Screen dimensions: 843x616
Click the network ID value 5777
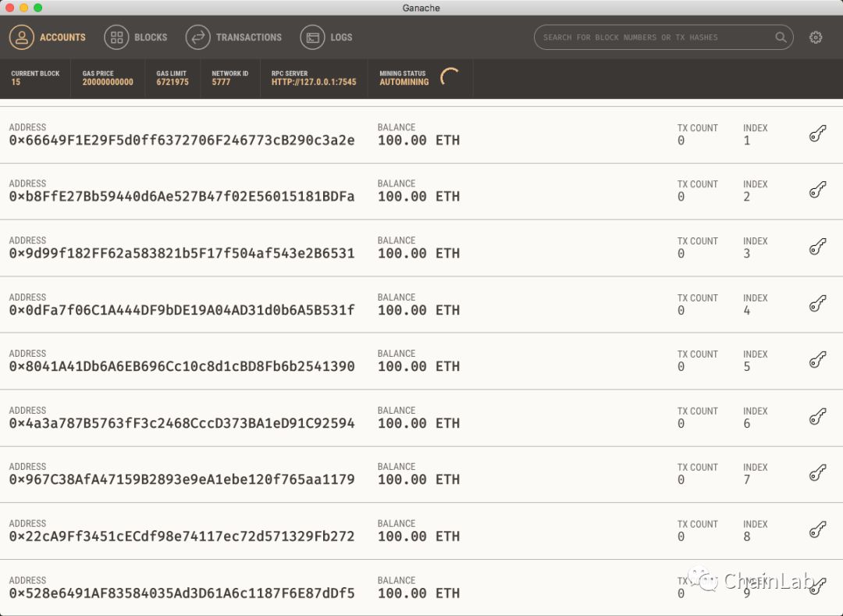[x=221, y=82]
